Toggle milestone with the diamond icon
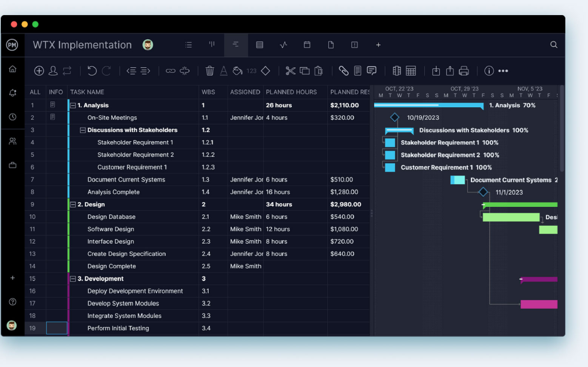 click(265, 71)
